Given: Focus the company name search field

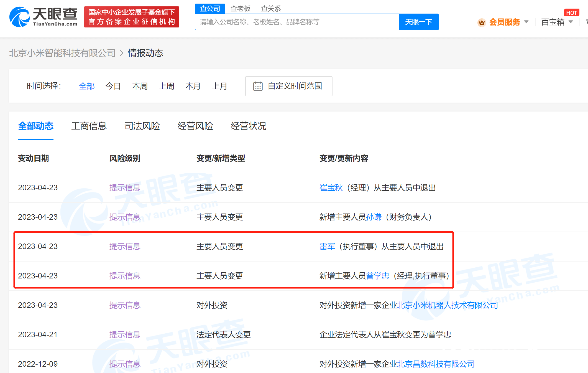Looking at the screenshot, I should (297, 22).
